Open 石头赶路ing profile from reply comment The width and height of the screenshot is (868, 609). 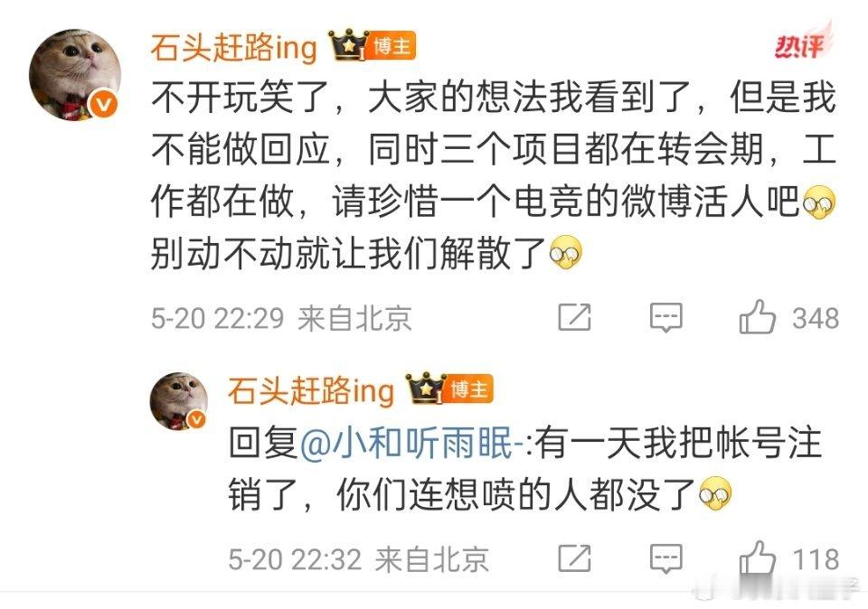click(x=310, y=390)
